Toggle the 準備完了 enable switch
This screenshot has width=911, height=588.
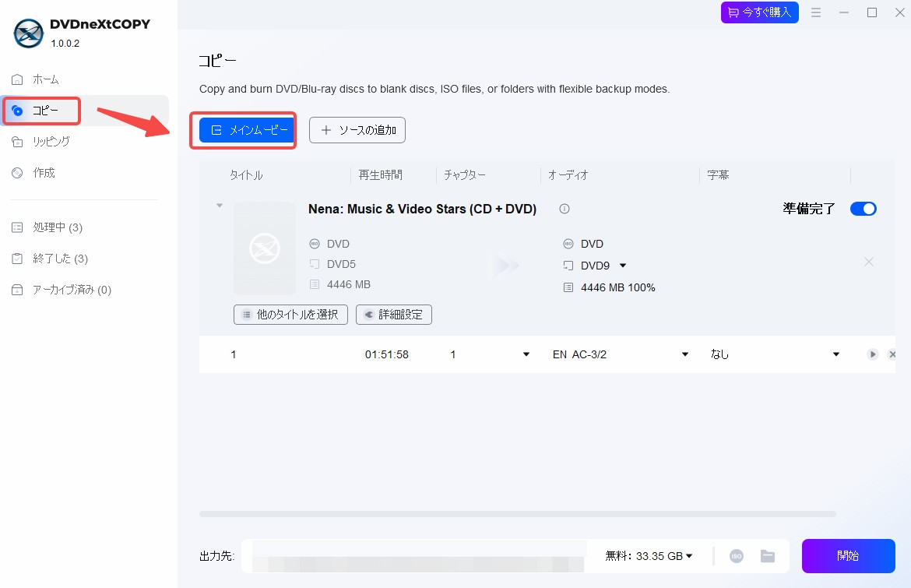pos(863,209)
